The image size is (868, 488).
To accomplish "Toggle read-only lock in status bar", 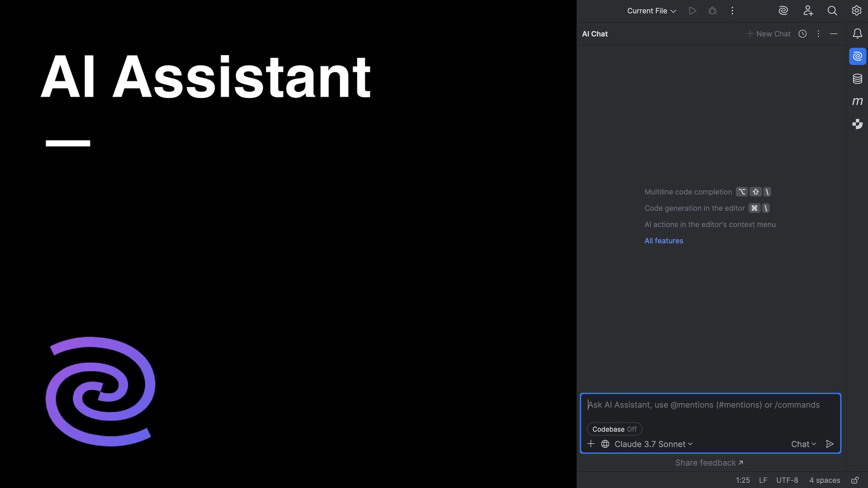I will click(x=855, y=480).
